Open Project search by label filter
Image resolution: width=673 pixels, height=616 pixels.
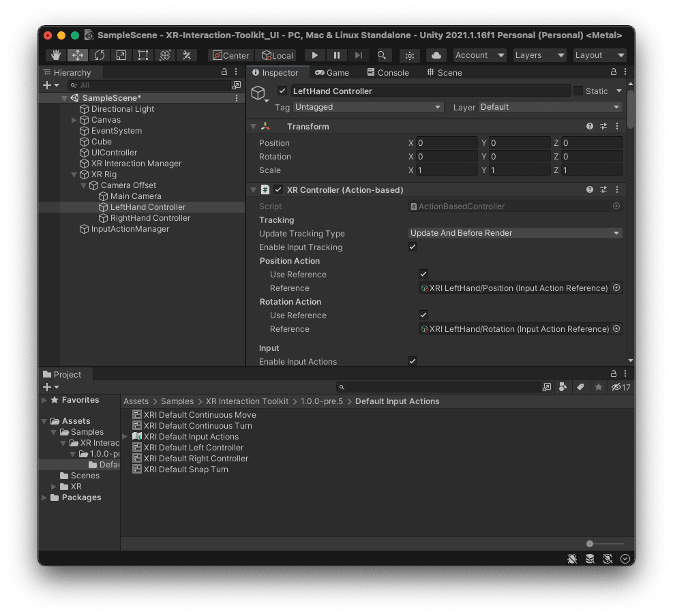pyautogui.click(x=580, y=387)
